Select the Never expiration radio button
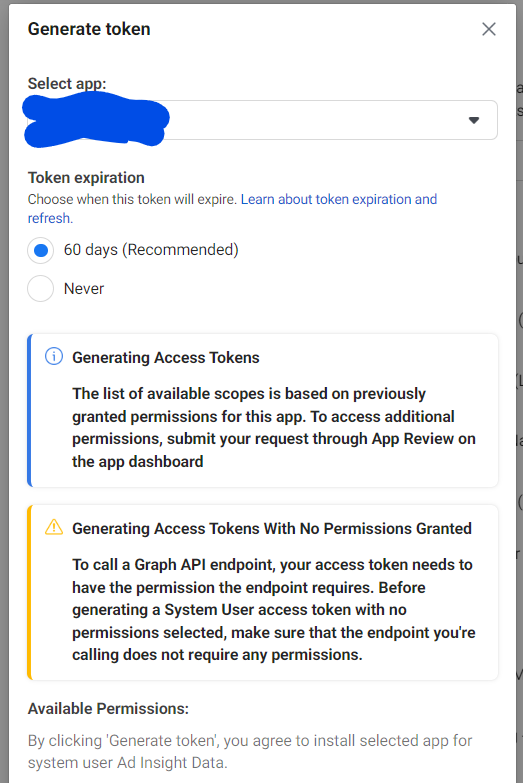The image size is (523, 783). coord(40,289)
